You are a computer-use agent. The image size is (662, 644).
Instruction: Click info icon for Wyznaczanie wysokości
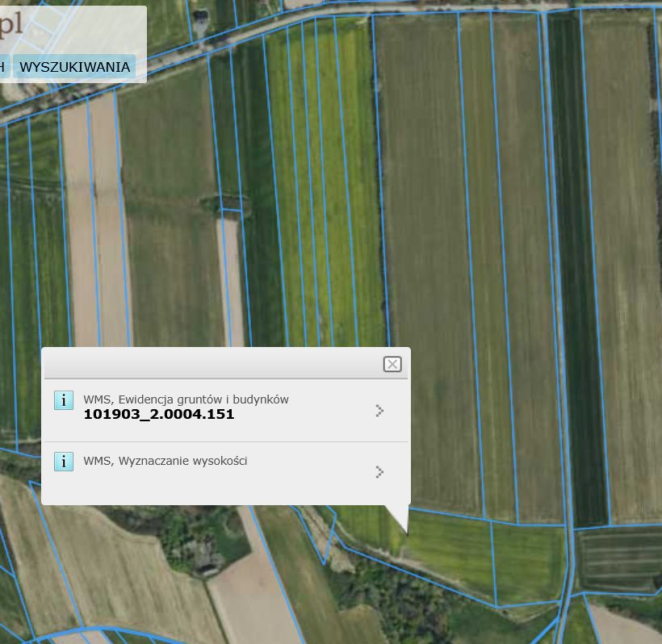coord(64,462)
